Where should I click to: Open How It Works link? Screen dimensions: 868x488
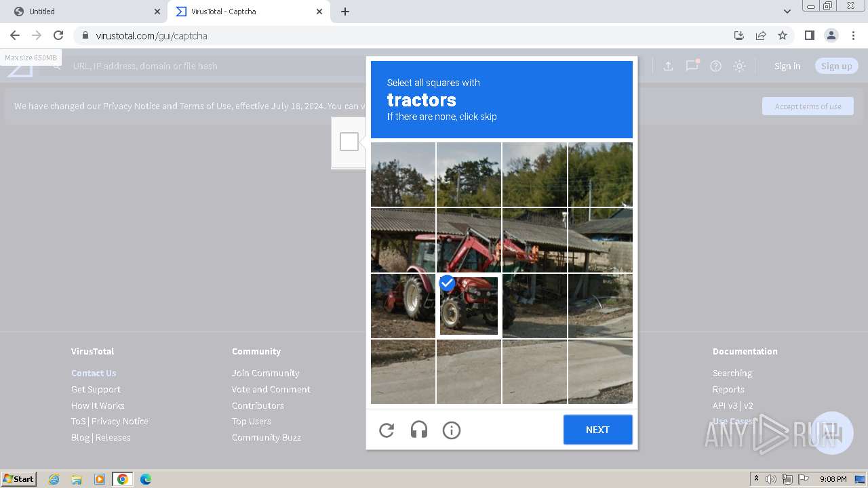tap(98, 405)
